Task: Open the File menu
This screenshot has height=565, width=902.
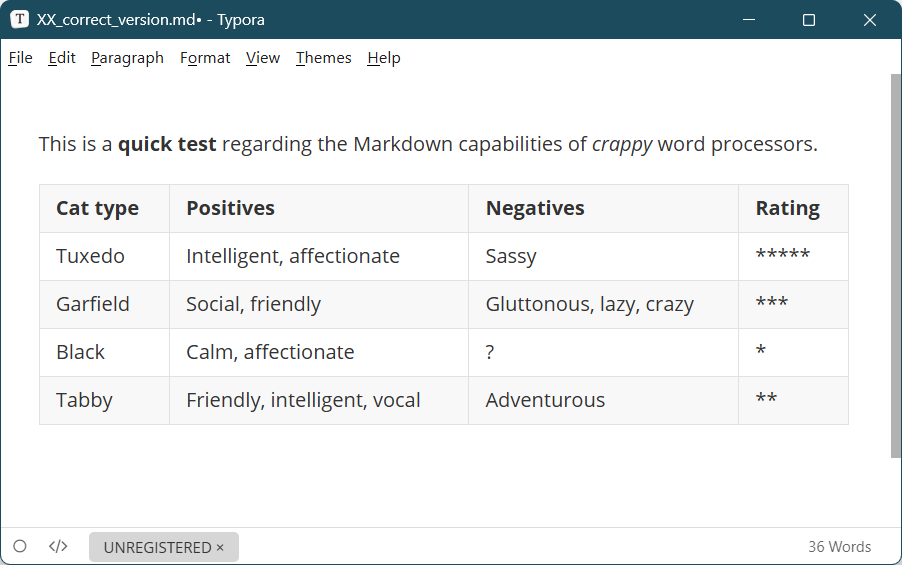Action: [x=20, y=58]
